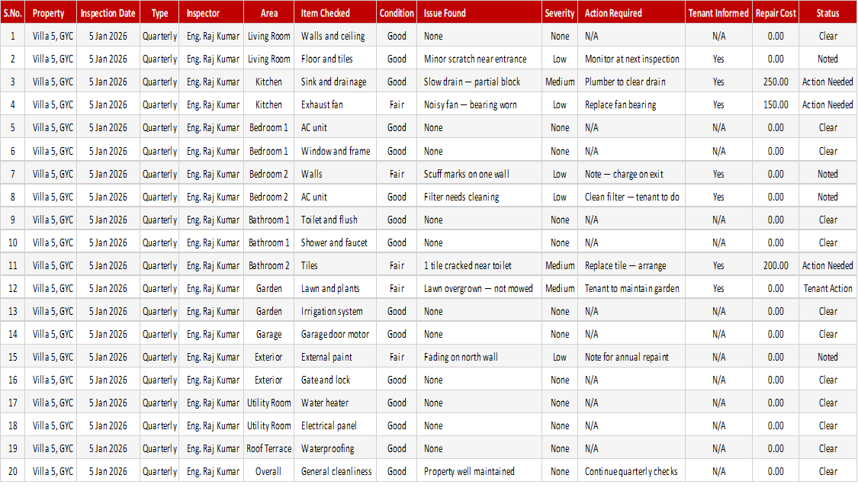Click row 12 'Medium' severity cell
Image resolution: width=858 pixels, height=504 pixels.
pyautogui.click(x=559, y=288)
